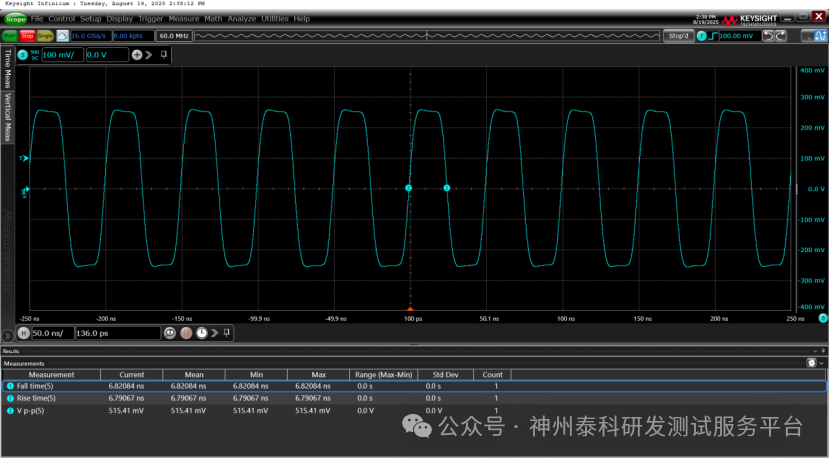
Task: Click the 16.0 GSa/s sample rate field
Action: [x=91, y=35]
